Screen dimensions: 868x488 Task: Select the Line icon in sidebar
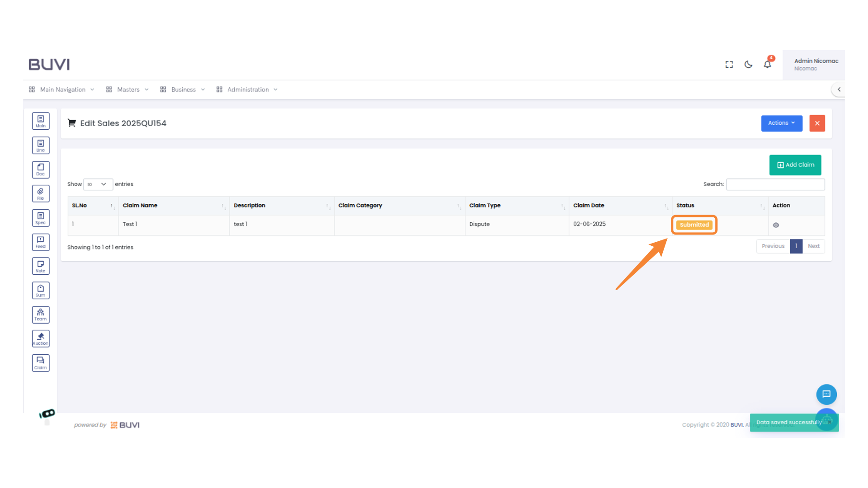point(41,145)
